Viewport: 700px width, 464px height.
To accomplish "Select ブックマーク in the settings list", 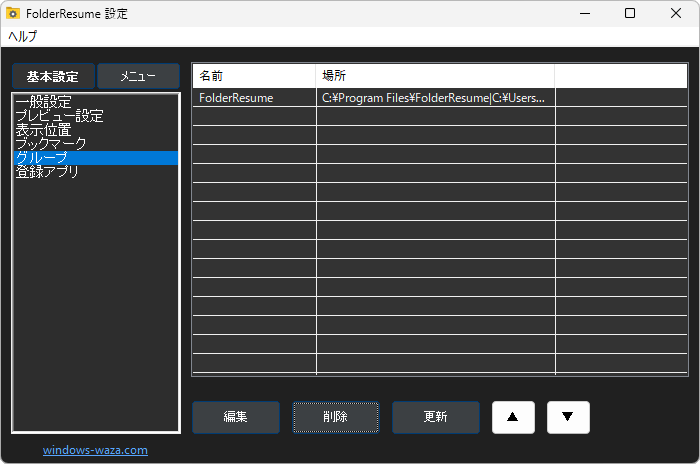I will click(x=96, y=144).
